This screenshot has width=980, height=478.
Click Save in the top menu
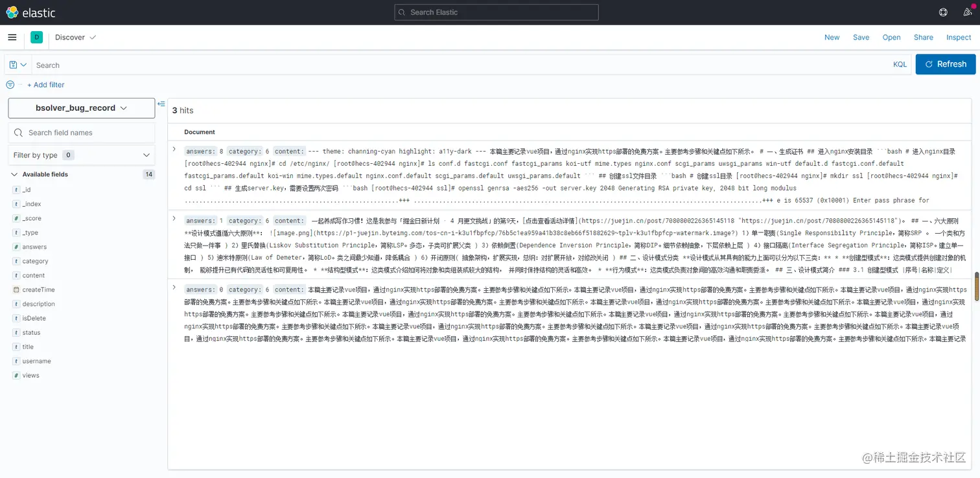coord(861,38)
